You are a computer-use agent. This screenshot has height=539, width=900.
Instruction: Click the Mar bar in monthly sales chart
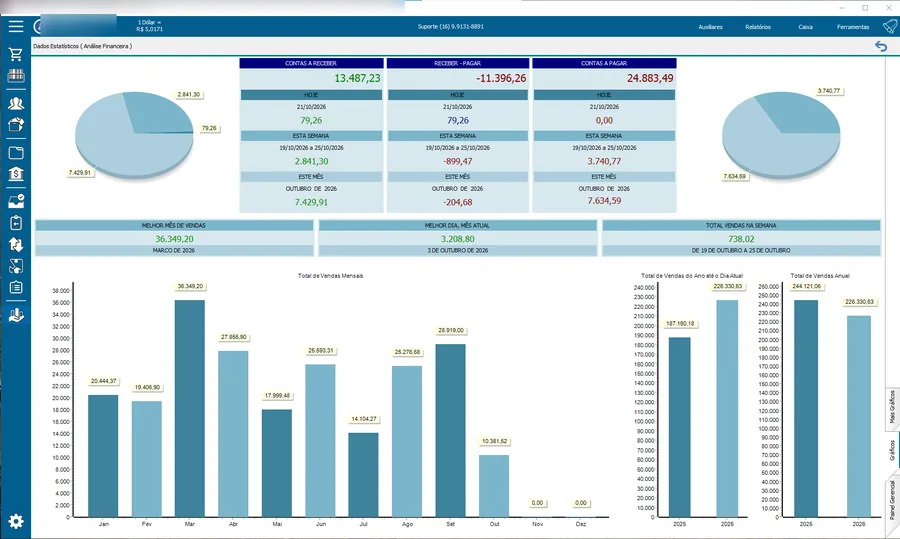click(189, 408)
